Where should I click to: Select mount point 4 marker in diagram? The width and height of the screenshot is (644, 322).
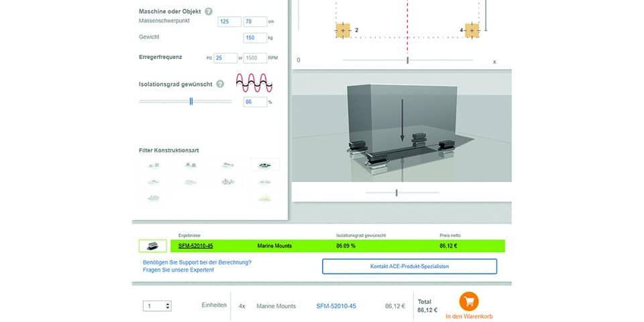(x=472, y=30)
